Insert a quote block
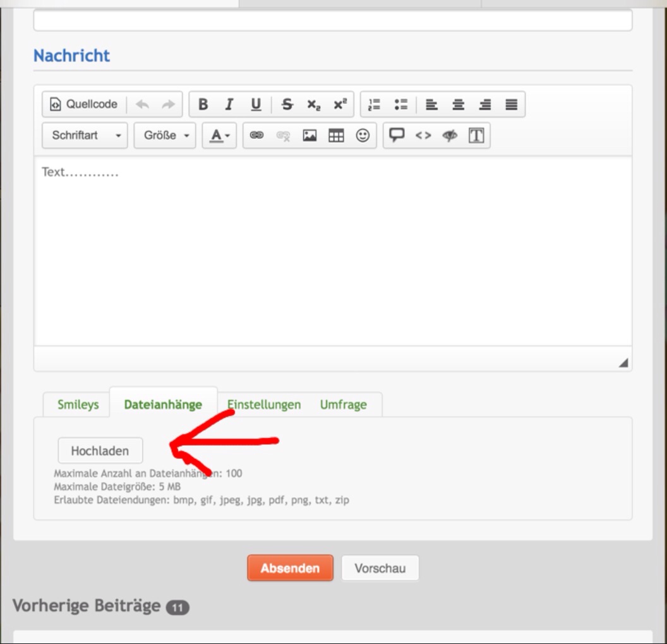Viewport: 667px width, 644px height. click(x=397, y=136)
